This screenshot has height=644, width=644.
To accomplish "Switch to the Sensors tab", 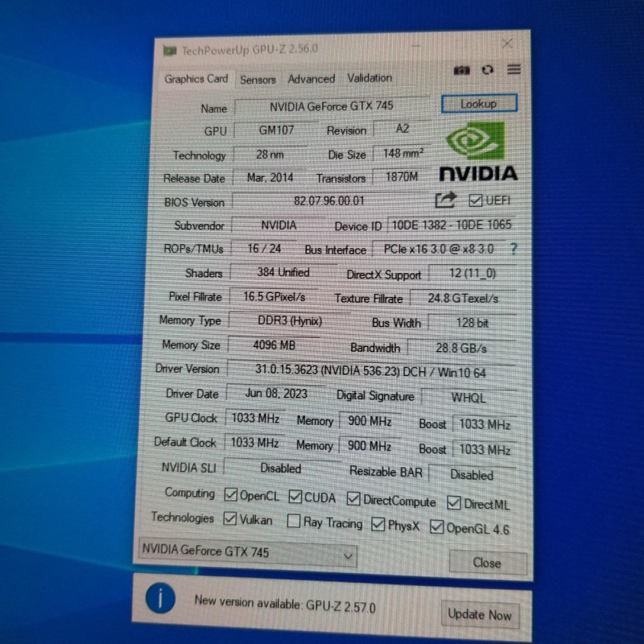I will (258, 80).
